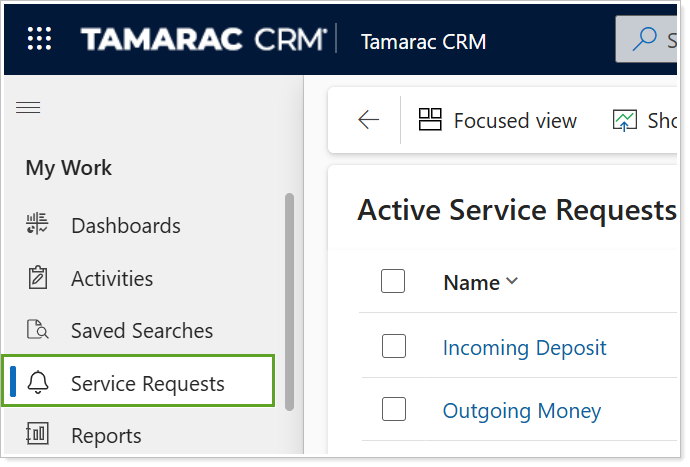Collapse the sidebar using the hamburger icon
Image resolution: width=690 pixels, height=467 pixels.
(28, 108)
